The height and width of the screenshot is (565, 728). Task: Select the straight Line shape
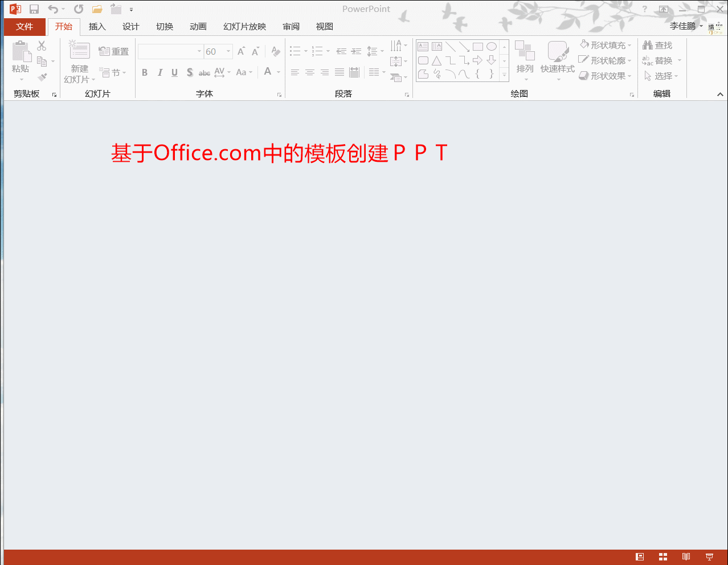click(x=451, y=47)
